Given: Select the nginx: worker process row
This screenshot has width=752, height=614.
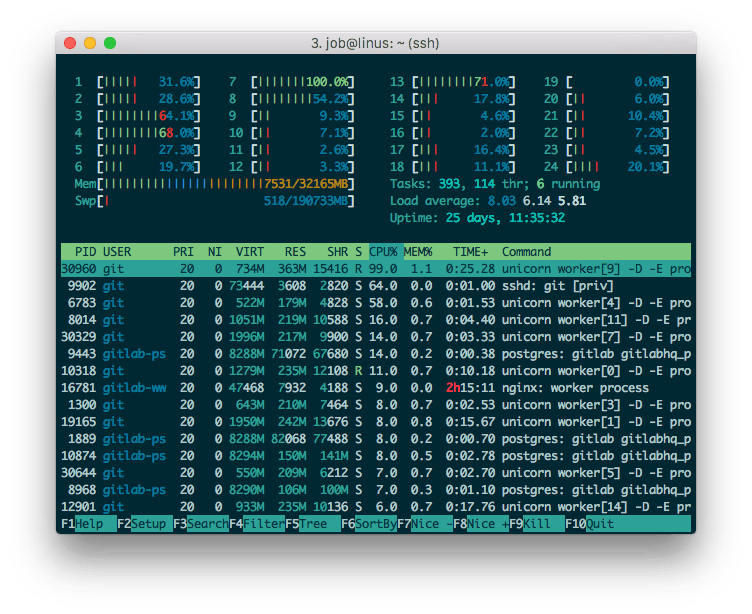Looking at the screenshot, I should [x=376, y=388].
